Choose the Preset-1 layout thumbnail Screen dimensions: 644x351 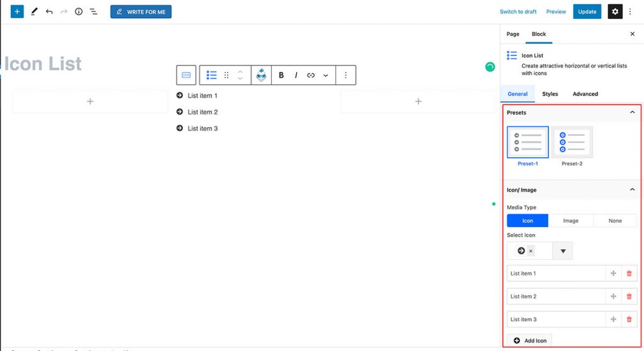coord(528,142)
